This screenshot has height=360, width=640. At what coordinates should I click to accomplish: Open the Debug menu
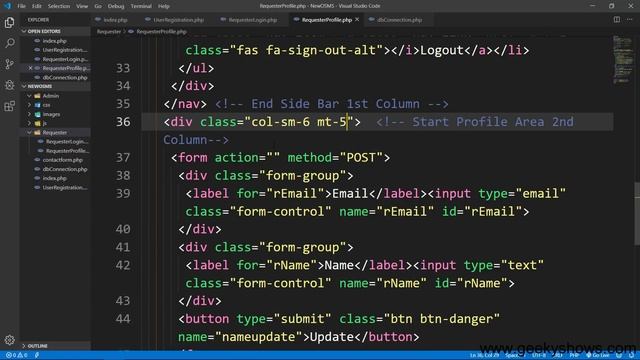point(116,6)
